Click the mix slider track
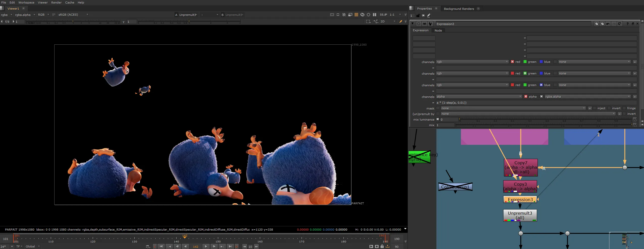644x249 pixels. pyautogui.click(x=543, y=125)
